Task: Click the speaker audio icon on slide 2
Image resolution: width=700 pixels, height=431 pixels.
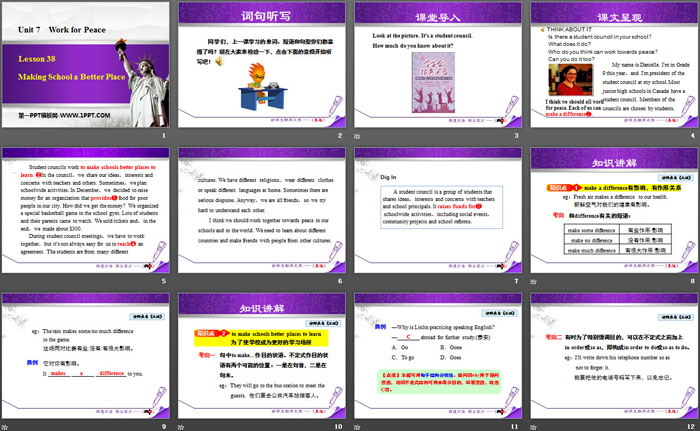Action: 219,61
